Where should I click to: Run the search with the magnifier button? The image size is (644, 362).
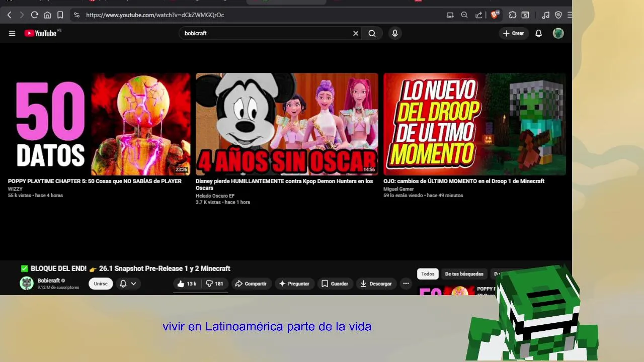pos(372,33)
